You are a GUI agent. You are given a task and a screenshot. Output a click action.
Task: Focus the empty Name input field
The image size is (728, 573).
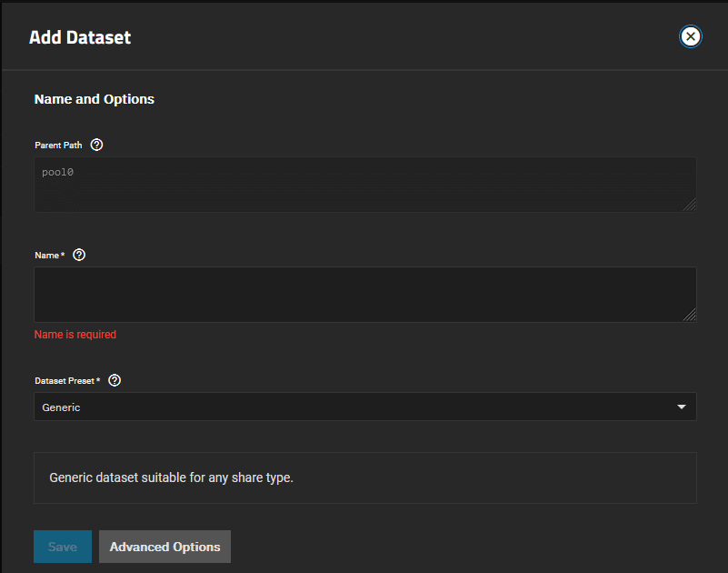[364, 294]
